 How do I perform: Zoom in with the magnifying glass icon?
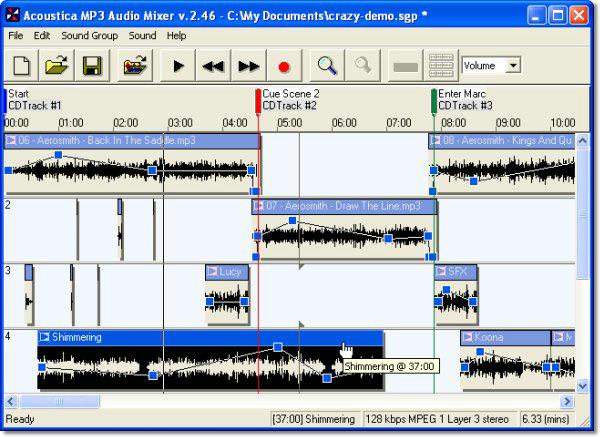(327, 66)
